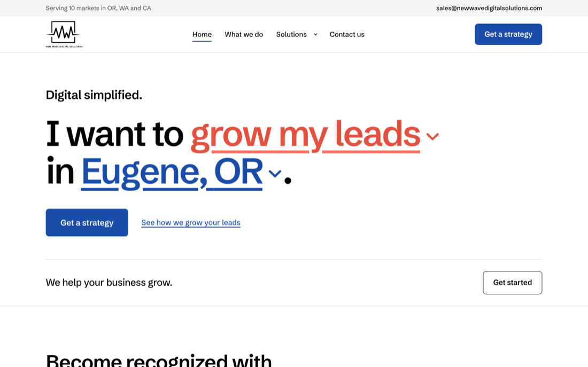Go to the Home nav item
The height and width of the screenshot is (367, 588).
point(202,35)
